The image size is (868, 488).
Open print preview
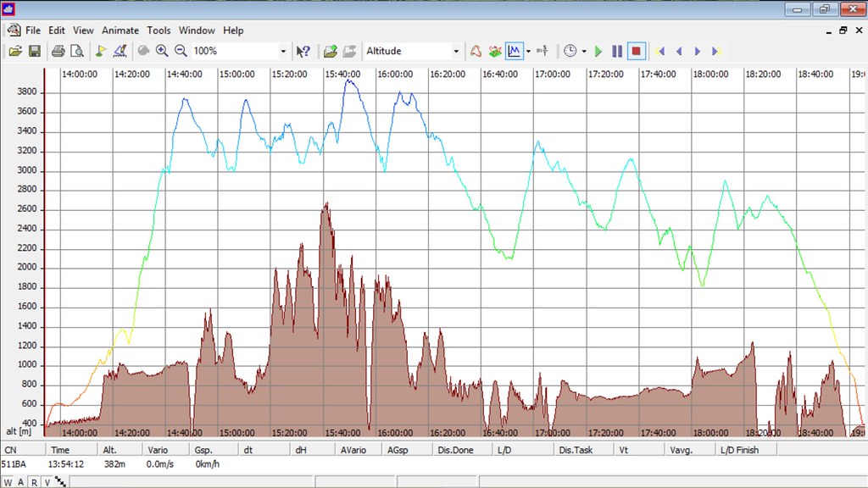(x=77, y=52)
